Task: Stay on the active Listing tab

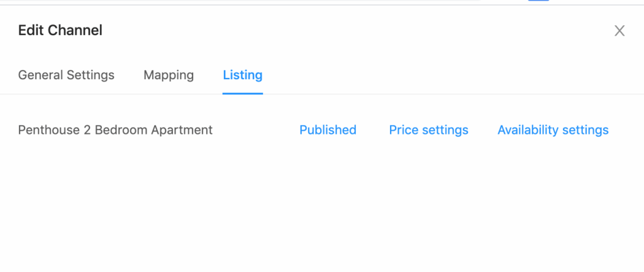Action: 243,75
